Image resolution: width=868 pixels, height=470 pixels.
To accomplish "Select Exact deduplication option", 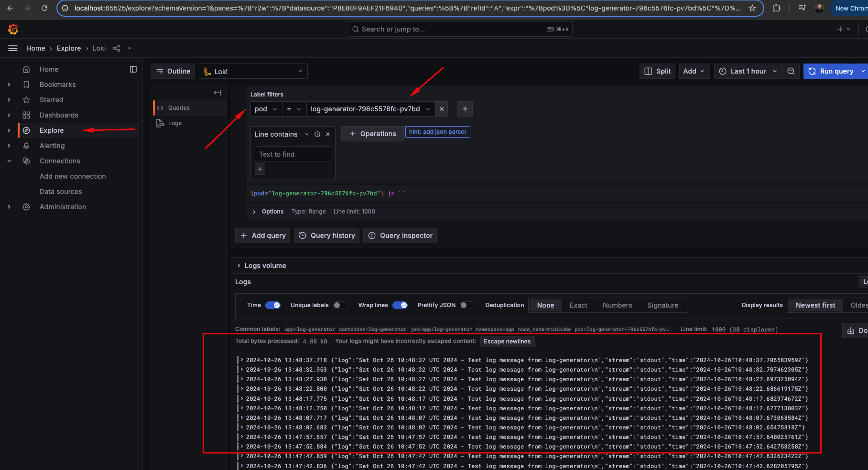I will point(578,305).
